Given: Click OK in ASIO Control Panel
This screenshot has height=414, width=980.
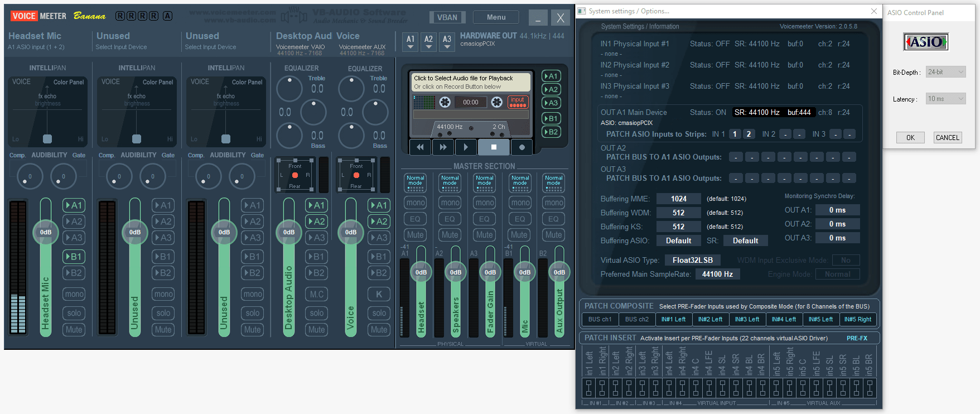Looking at the screenshot, I should click(x=910, y=137).
